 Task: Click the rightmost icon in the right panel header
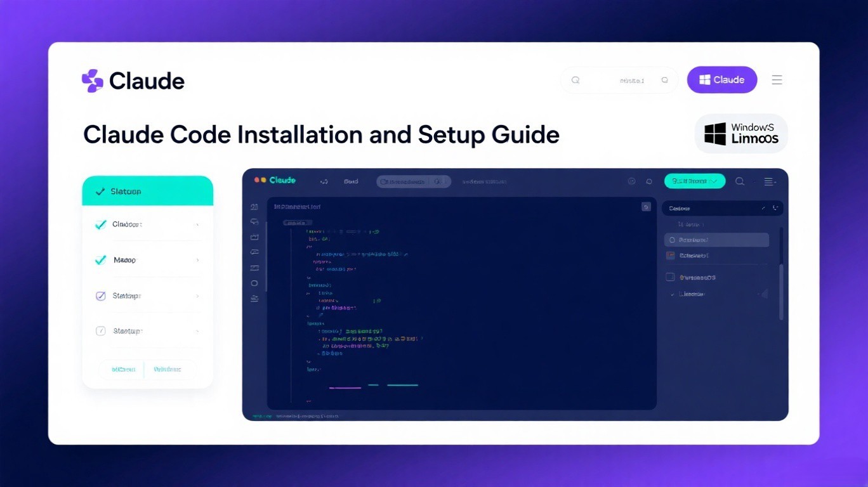point(775,208)
